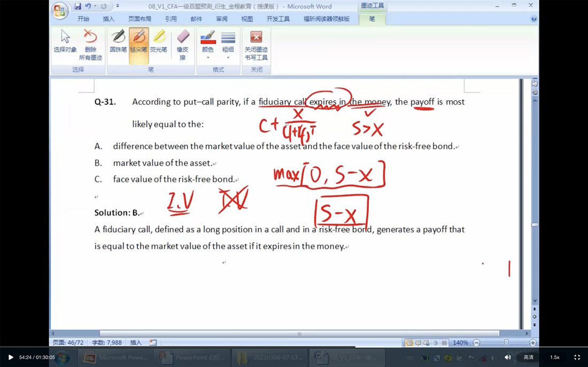The width and height of the screenshot is (588, 367).
Task: Select the 圆珠笔 ballpoint pen
Action: pos(118,41)
